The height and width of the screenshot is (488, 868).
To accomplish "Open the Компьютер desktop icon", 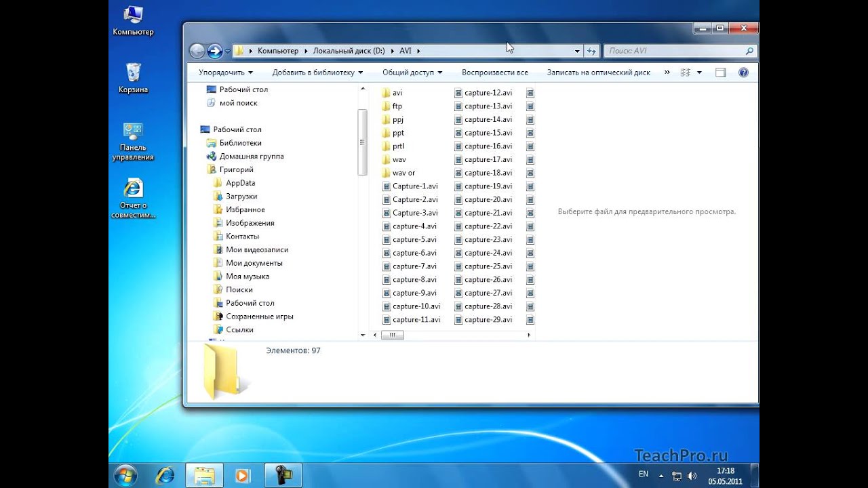I will click(x=133, y=20).
